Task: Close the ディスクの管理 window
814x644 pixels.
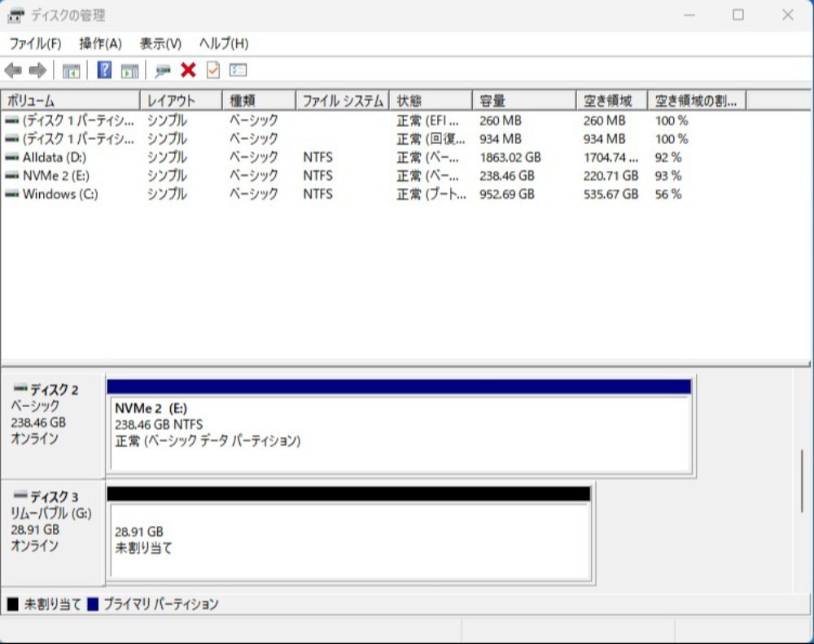Action: (787, 15)
